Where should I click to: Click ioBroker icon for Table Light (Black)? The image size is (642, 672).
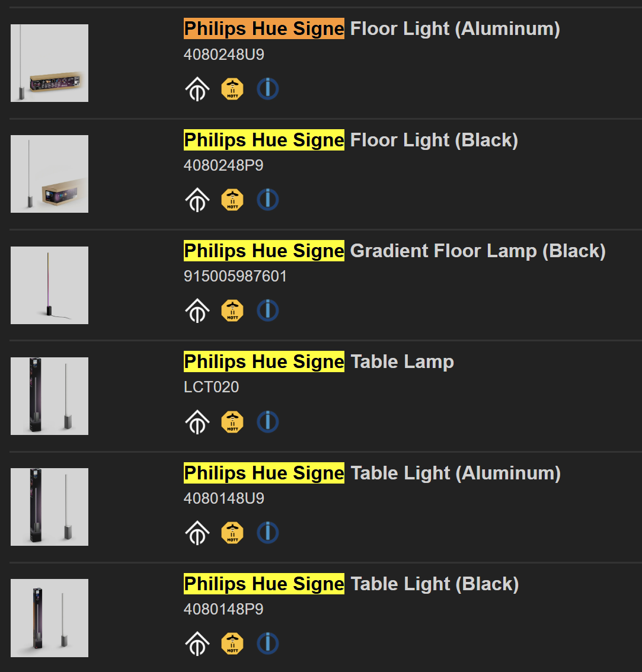coord(267,644)
